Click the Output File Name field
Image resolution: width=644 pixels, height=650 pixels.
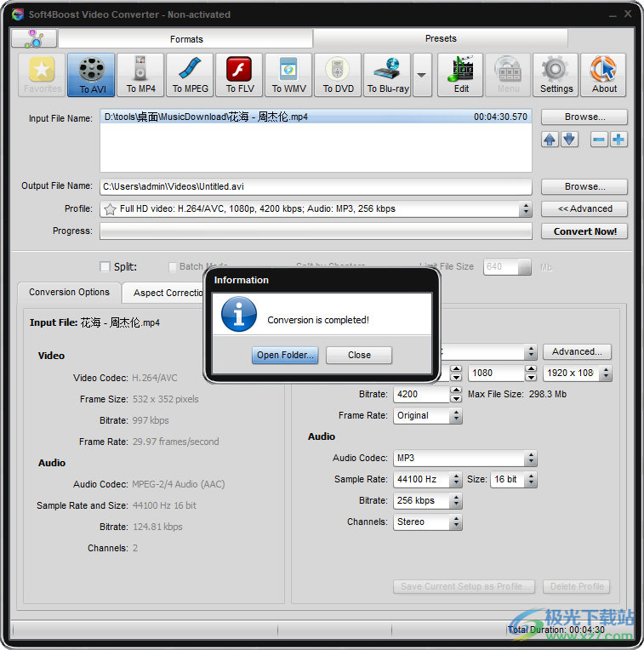tap(316, 186)
